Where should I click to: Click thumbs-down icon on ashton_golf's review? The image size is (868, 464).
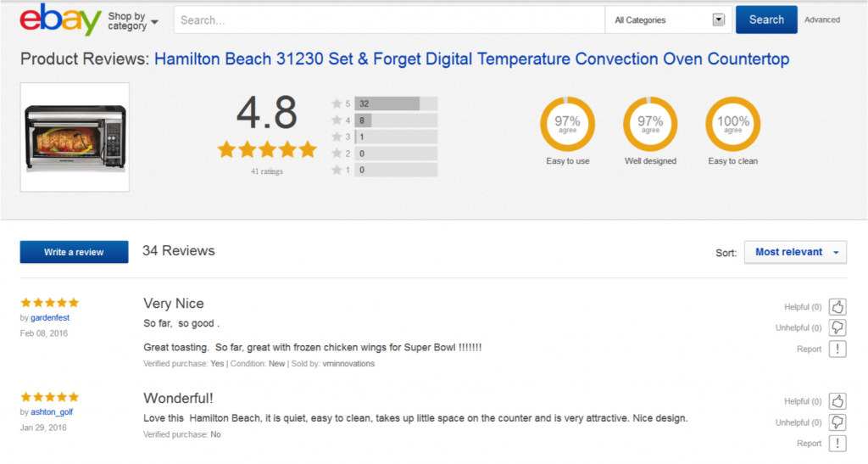coord(837,422)
